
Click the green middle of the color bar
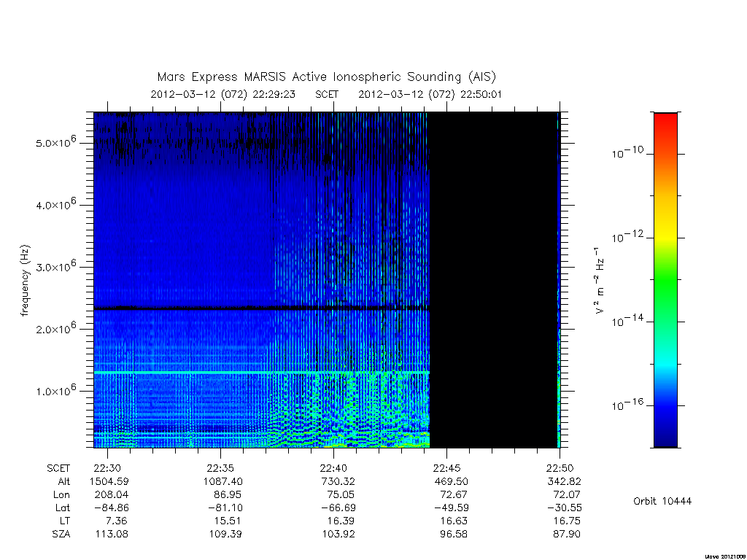tap(665, 280)
